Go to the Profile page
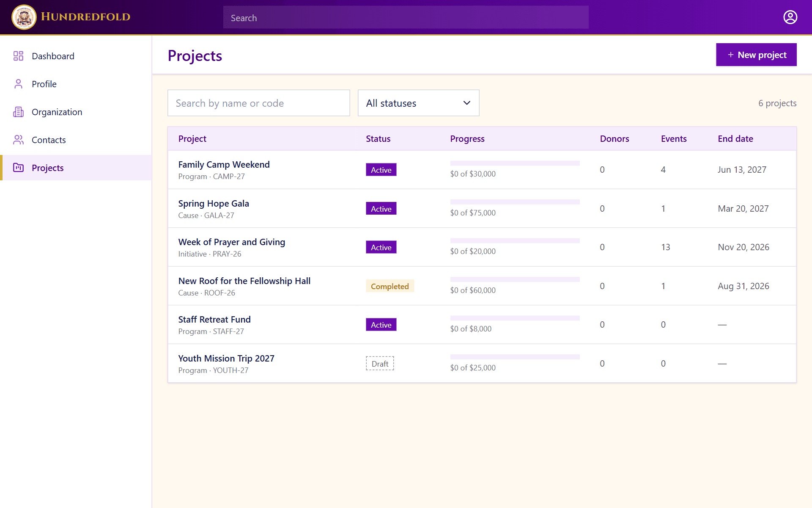 tap(76, 84)
